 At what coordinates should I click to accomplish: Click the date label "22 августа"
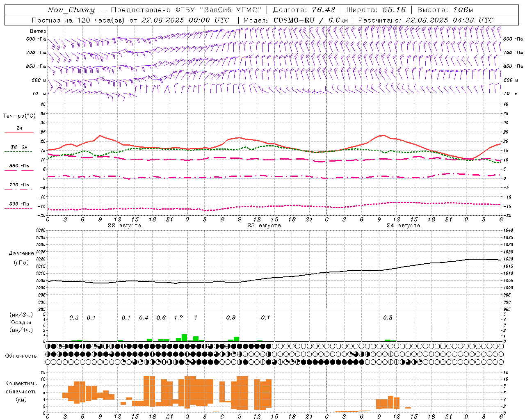[125, 226]
